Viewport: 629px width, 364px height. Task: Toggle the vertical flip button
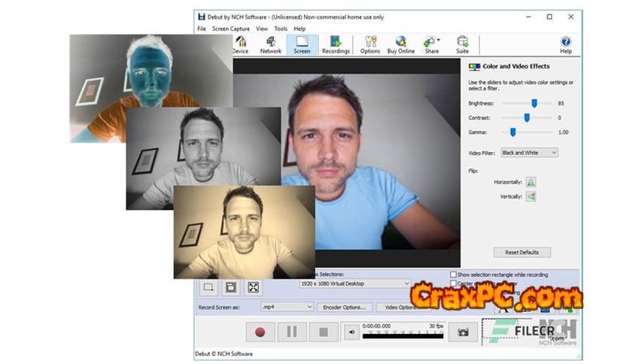[x=531, y=196]
